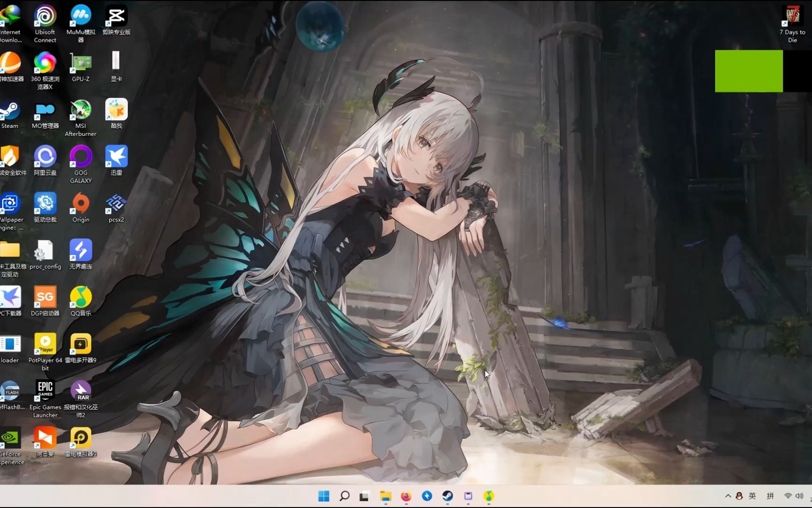812x508 pixels.
Task: Open Task View on the taskbar
Action: coord(365,496)
